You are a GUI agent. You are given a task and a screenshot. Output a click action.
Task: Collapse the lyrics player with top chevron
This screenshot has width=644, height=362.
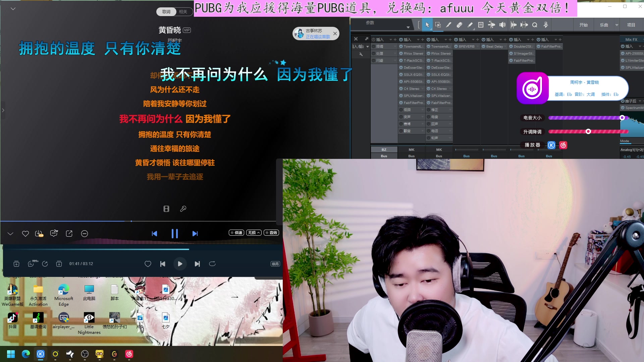[x=13, y=9]
